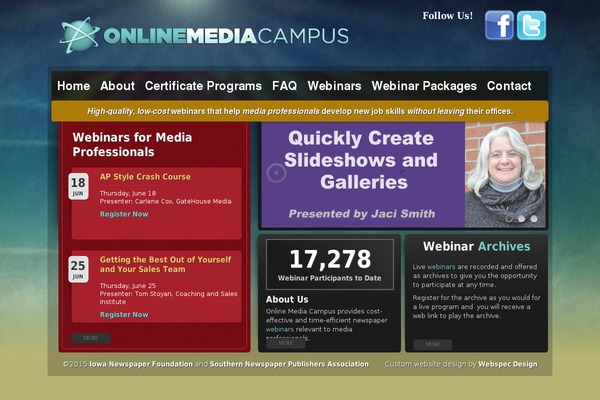Navigate to Webinars menu item

[x=334, y=86]
